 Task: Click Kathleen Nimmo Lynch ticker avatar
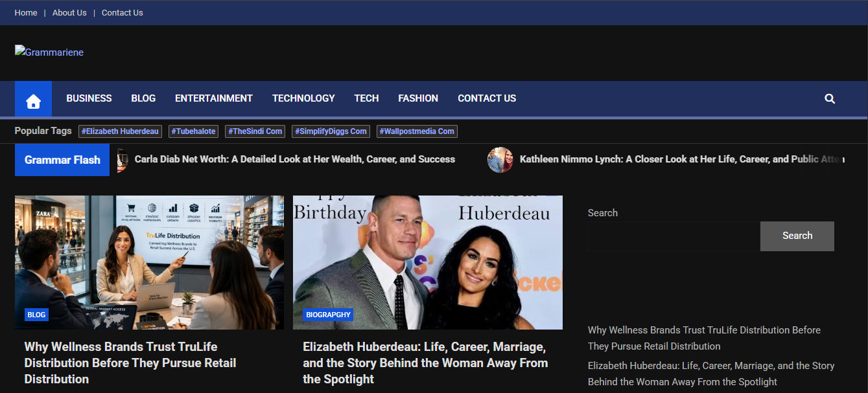pos(500,160)
